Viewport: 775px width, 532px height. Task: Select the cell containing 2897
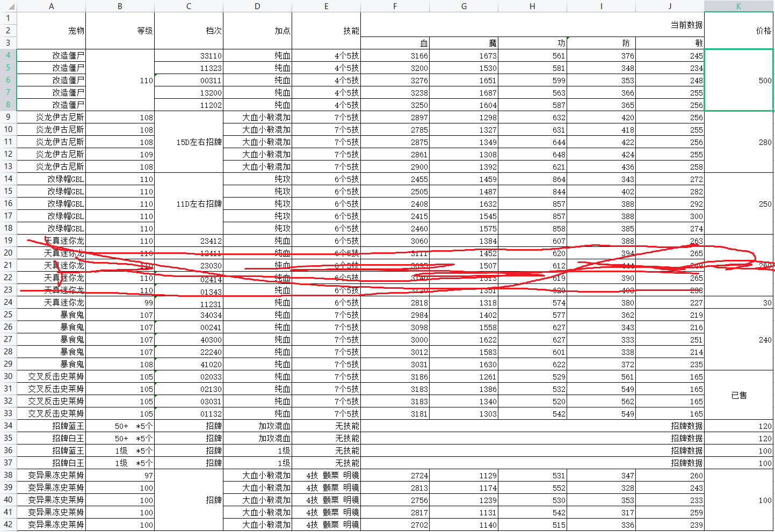(395, 117)
